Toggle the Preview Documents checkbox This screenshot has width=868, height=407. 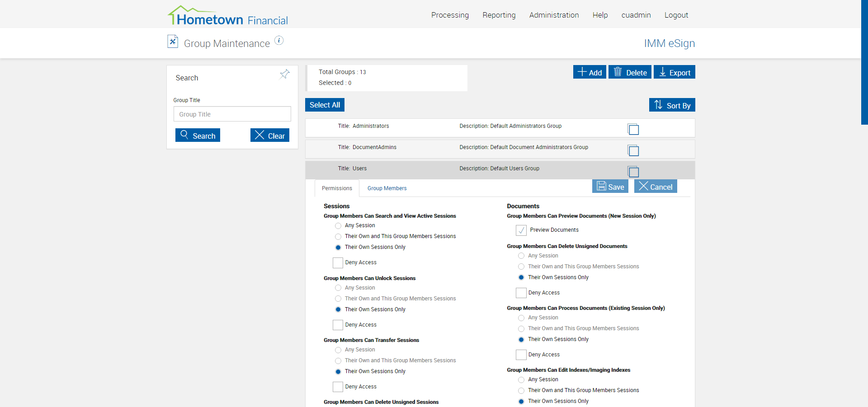(521, 230)
